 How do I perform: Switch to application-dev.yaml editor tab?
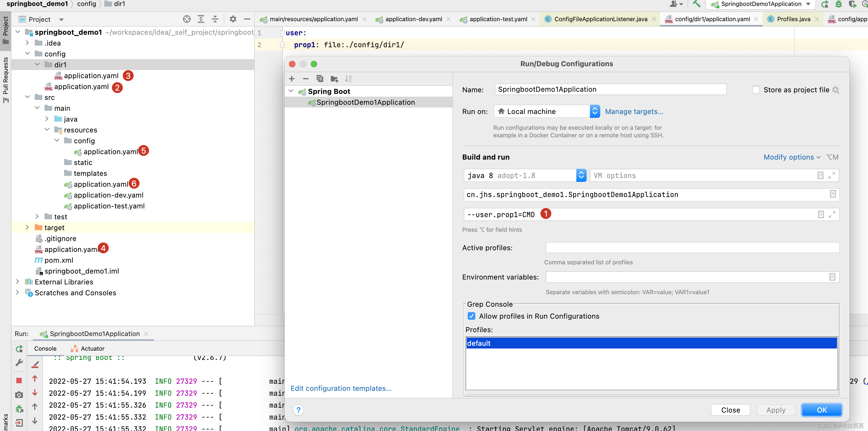tap(413, 19)
